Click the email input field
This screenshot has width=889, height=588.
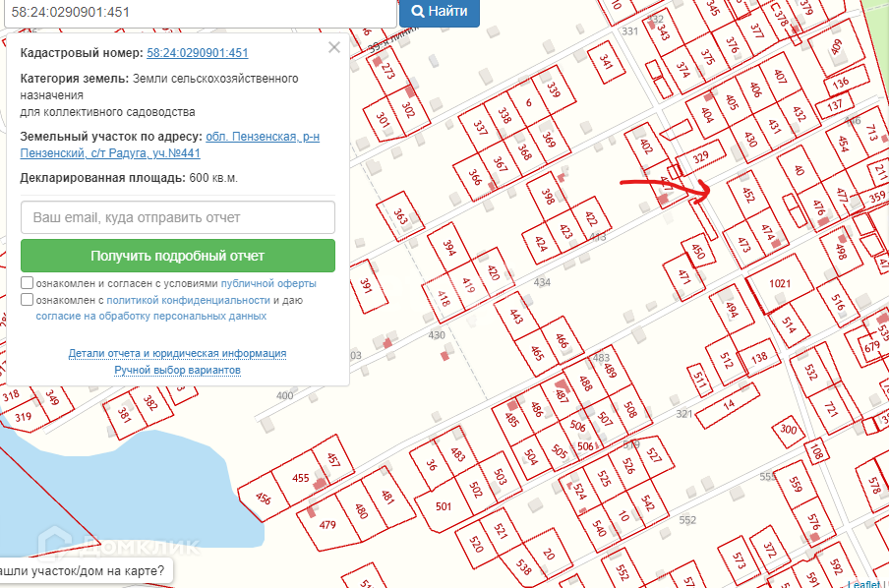[x=178, y=217]
